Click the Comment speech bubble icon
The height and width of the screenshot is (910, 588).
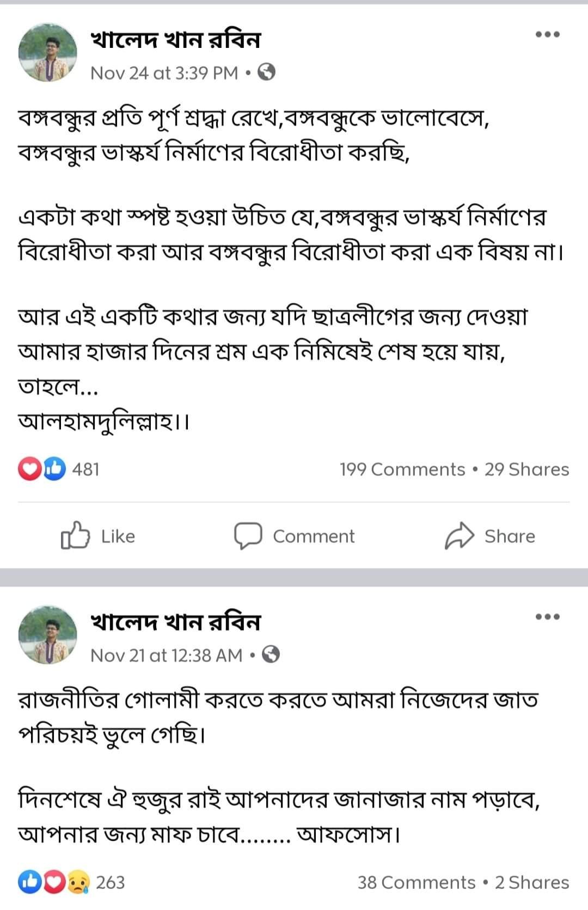click(x=248, y=536)
